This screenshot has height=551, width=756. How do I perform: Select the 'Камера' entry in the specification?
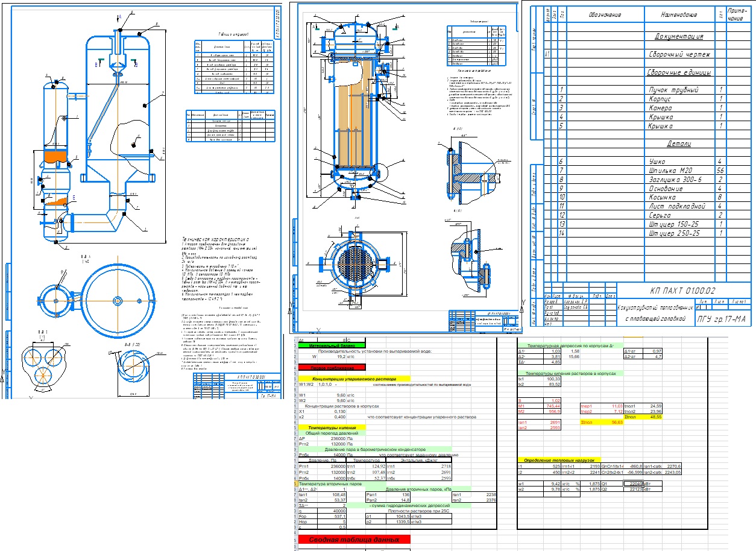[661, 108]
